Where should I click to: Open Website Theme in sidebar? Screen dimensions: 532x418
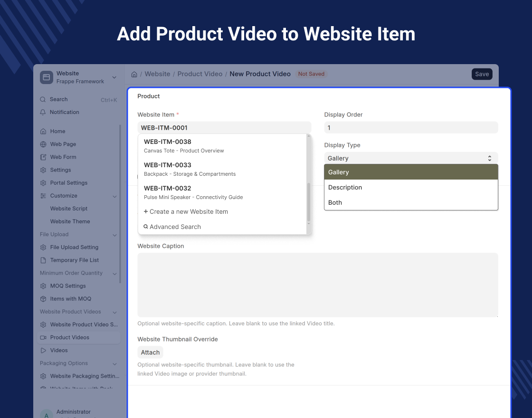tap(70, 221)
